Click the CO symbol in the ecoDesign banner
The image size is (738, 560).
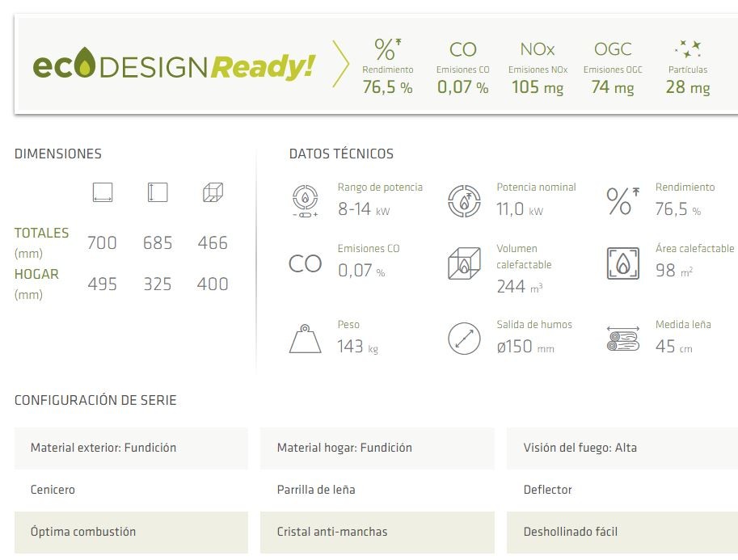click(463, 49)
